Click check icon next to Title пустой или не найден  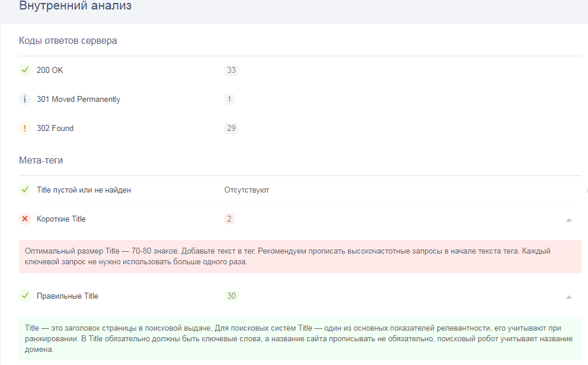point(25,190)
